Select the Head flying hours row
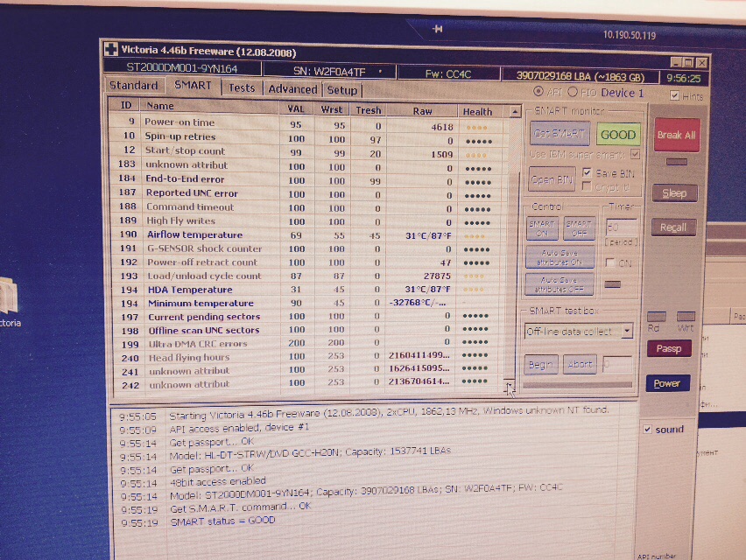 coord(308,356)
